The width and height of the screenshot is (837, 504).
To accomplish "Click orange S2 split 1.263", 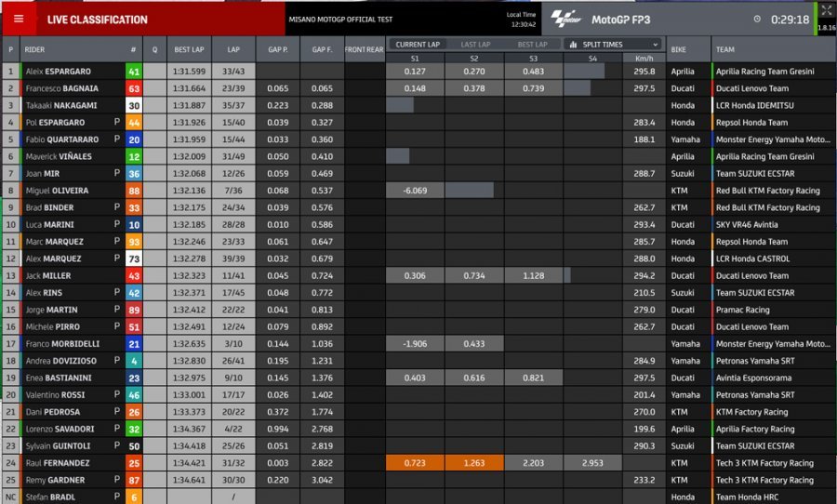I will click(x=474, y=463).
